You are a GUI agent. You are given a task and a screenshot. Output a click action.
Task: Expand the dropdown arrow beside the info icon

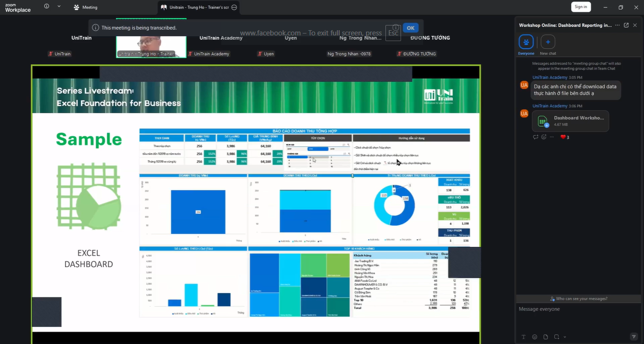coord(59,6)
